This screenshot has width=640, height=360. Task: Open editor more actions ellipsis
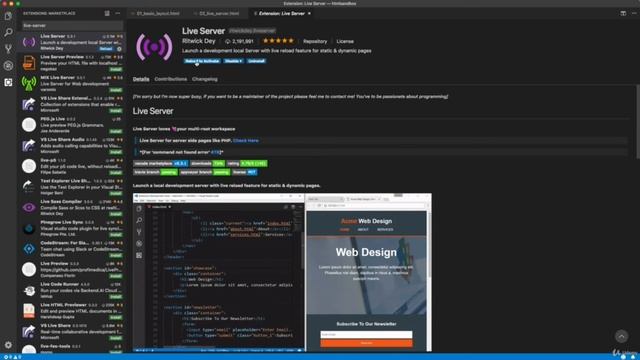[x=634, y=13]
